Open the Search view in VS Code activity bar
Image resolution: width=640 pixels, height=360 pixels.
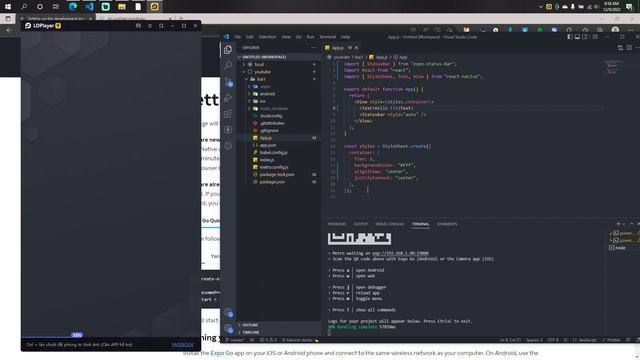point(228,65)
